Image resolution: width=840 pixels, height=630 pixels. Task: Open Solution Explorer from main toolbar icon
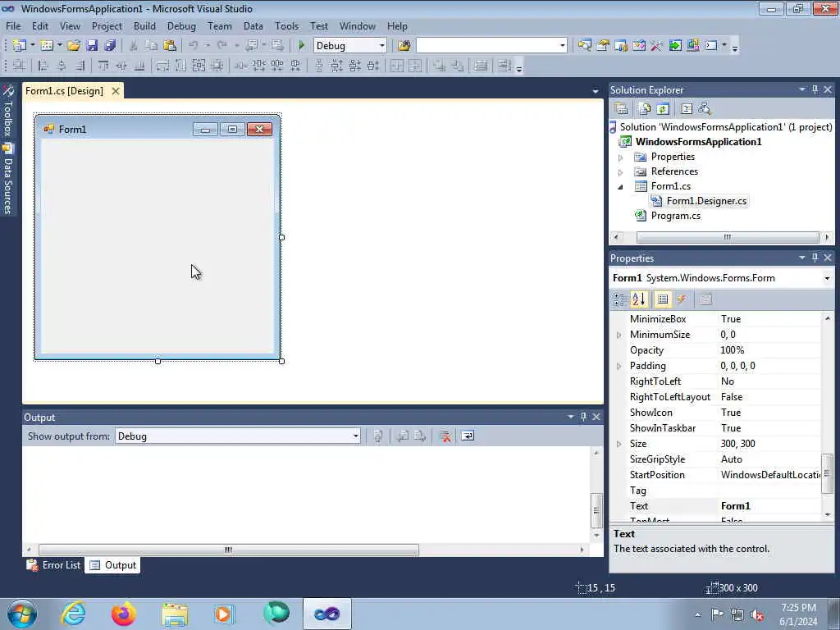coord(584,46)
